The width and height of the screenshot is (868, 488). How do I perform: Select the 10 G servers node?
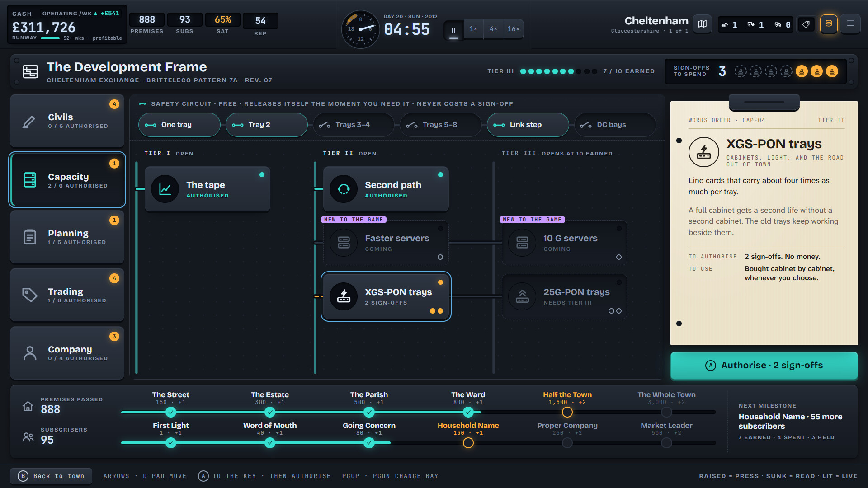tap(565, 243)
